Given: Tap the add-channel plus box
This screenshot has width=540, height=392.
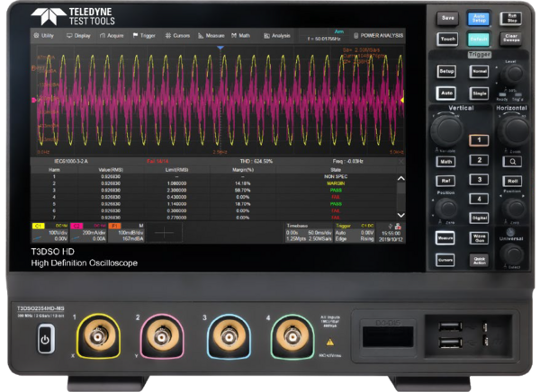Looking at the screenshot, I should click(165, 233).
